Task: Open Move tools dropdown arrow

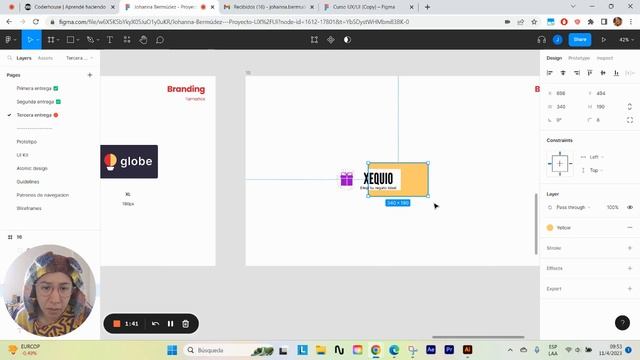Action: [x=37, y=40]
